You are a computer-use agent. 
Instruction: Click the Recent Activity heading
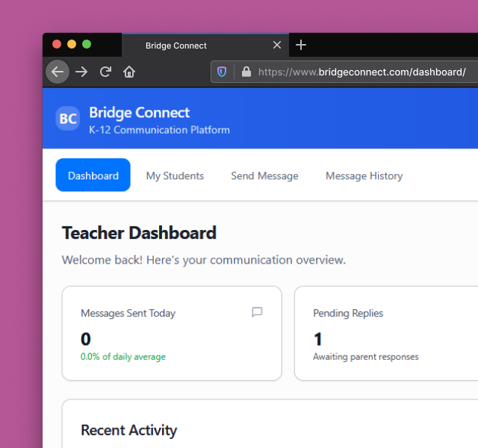coord(128,430)
